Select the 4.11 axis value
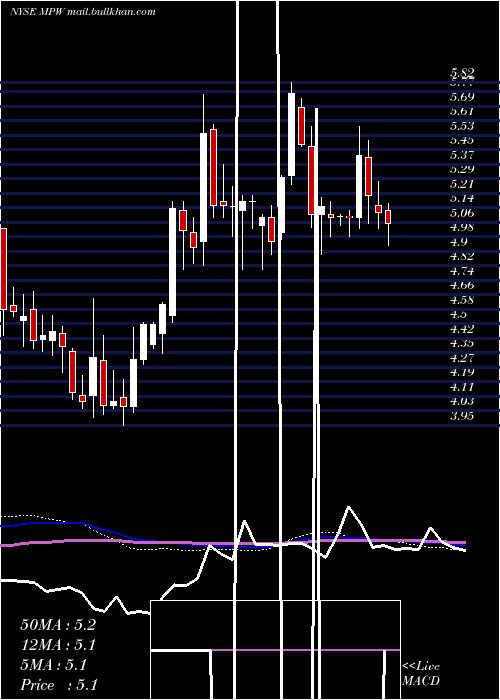 [462, 387]
